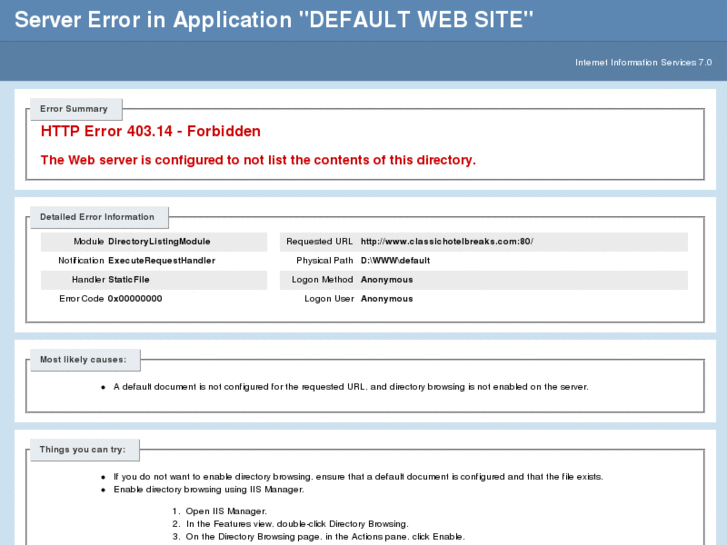
Task: Select the 'Detailed Error Information' section label
Action: (x=97, y=217)
